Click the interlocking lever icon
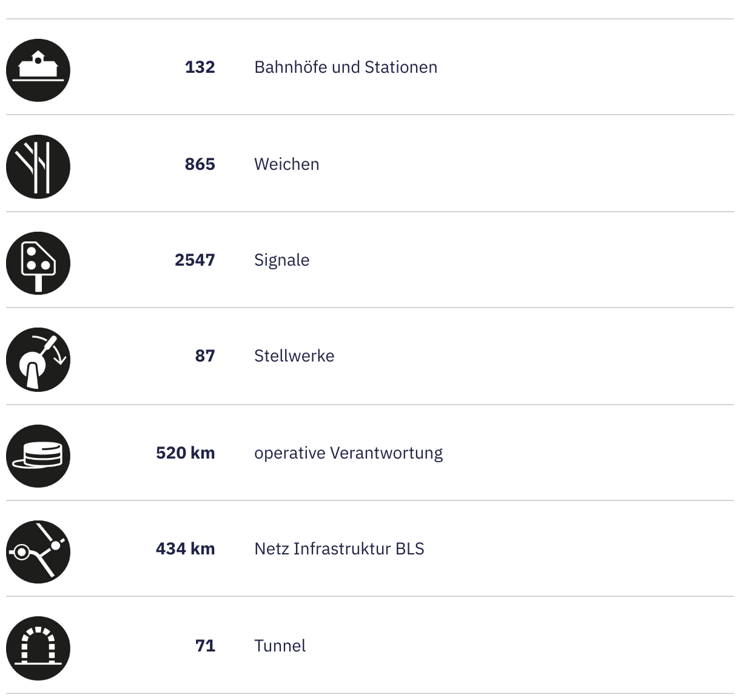Viewport: 740px width, 700px height. pos(38,360)
